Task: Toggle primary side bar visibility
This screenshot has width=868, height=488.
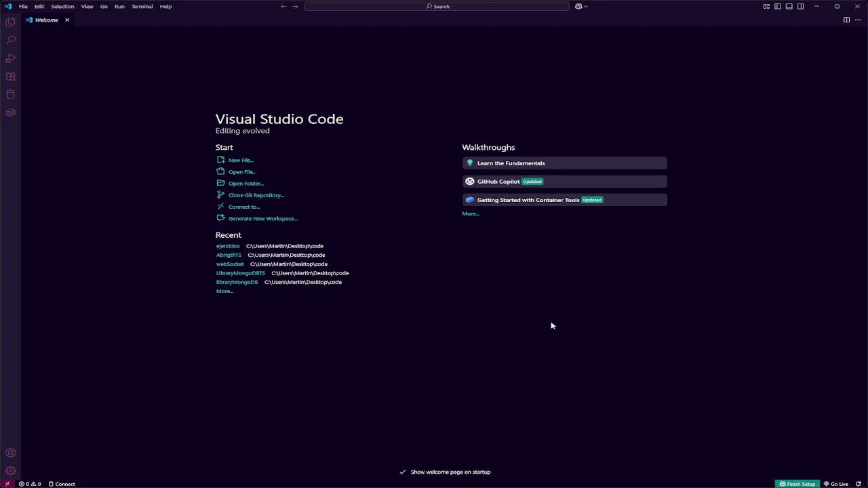Action: pyautogui.click(x=778, y=6)
